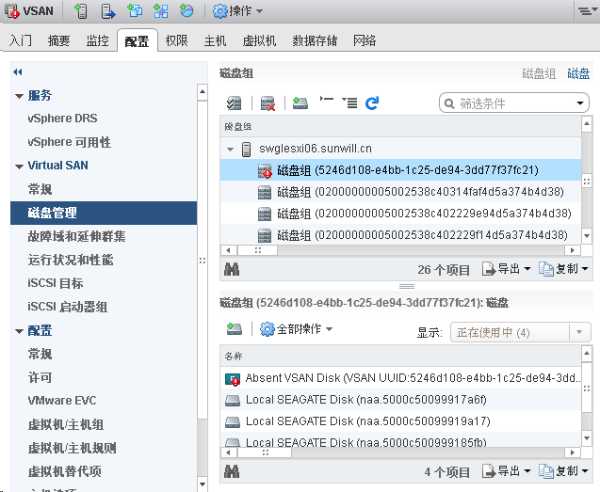
Task: Collapse the 服务 section
Action: [x=19, y=96]
